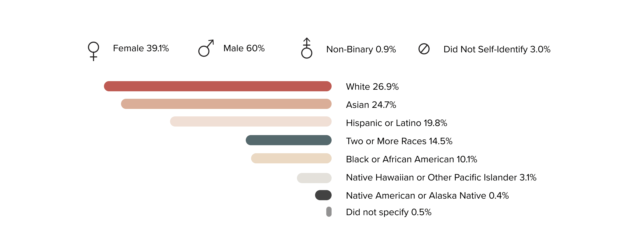Image resolution: width=644 pixels, height=252 pixels.
Task: Select the Asian 24.7% bar
Action: click(226, 104)
